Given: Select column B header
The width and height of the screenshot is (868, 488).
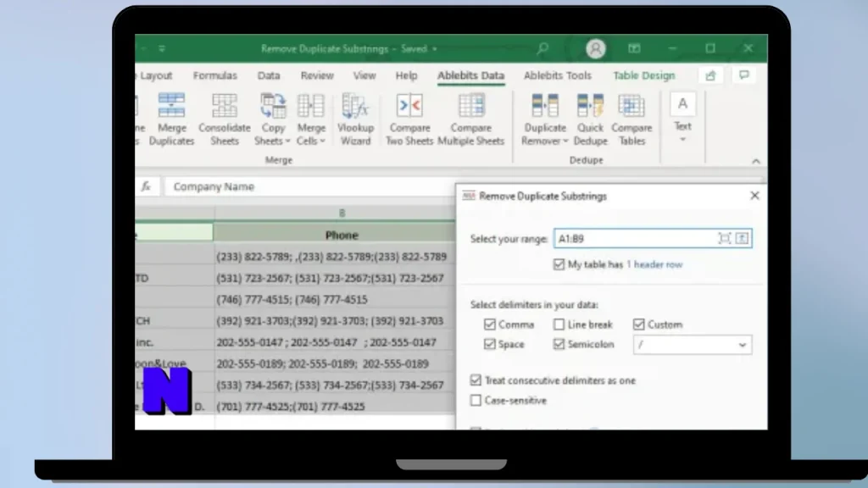Looking at the screenshot, I should pyautogui.click(x=334, y=213).
